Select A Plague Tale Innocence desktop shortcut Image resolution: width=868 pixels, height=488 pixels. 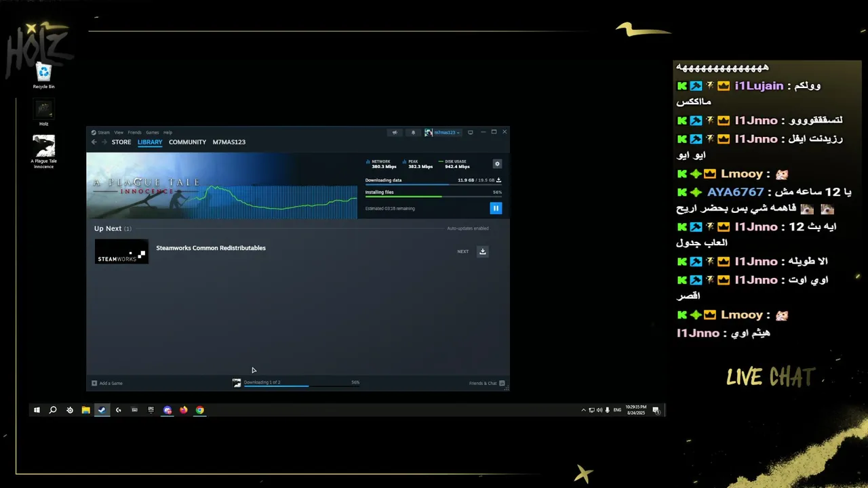point(43,152)
